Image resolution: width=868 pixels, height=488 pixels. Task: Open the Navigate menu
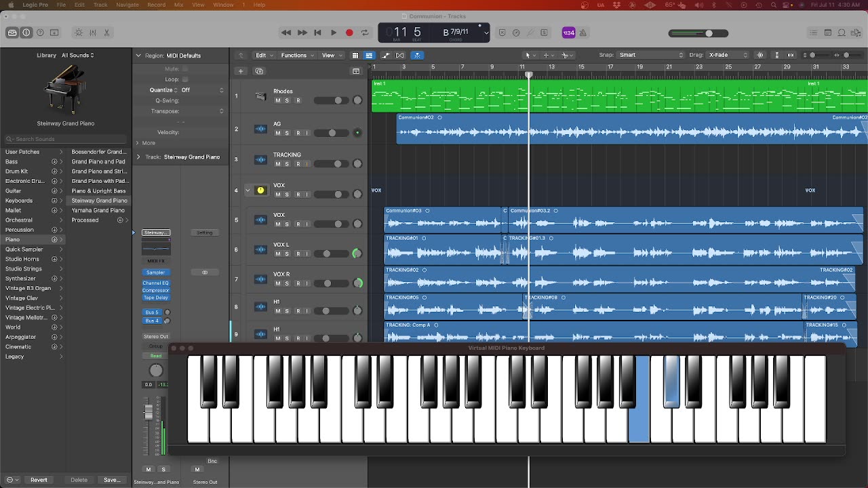coord(127,5)
